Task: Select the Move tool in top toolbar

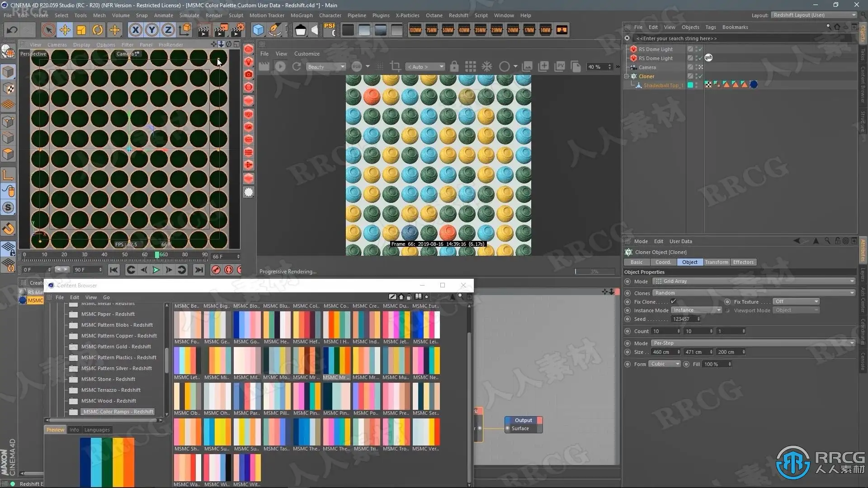Action: tap(65, 30)
